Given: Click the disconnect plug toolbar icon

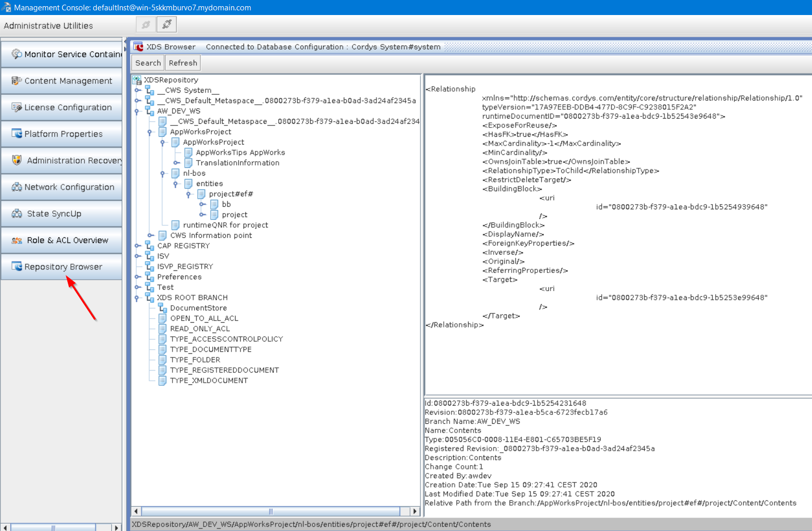Looking at the screenshot, I should click(x=167, y=24).
